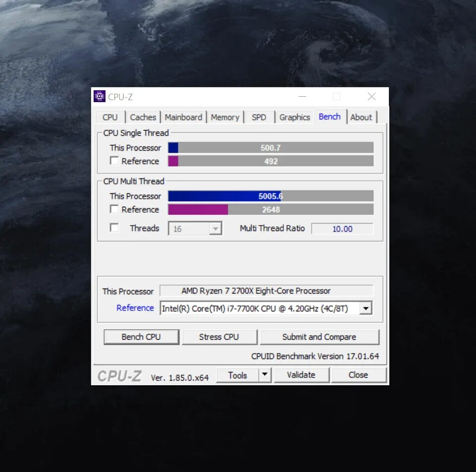Click the Tools button
476x472 pixels.
(x=238, y=375)
